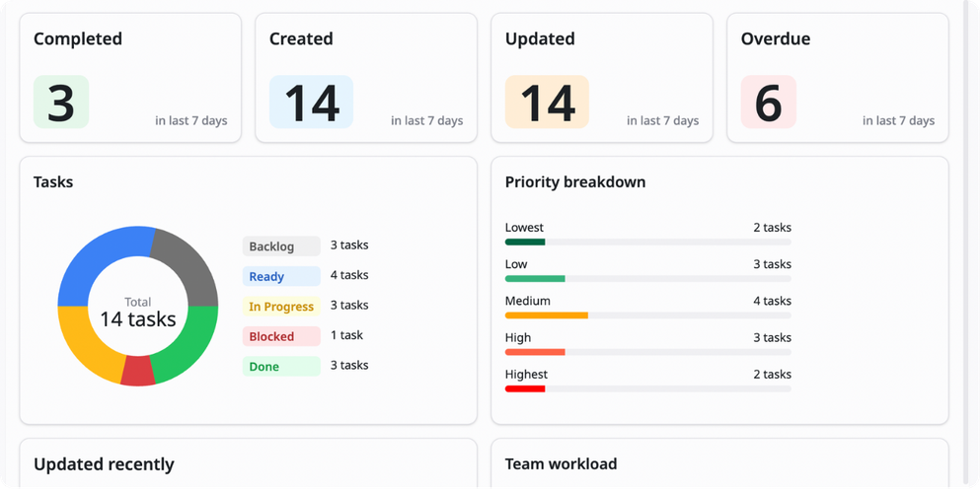Click the 'Priority breakdown' heading
Viewport: 980px width, 490px height.
575,182
